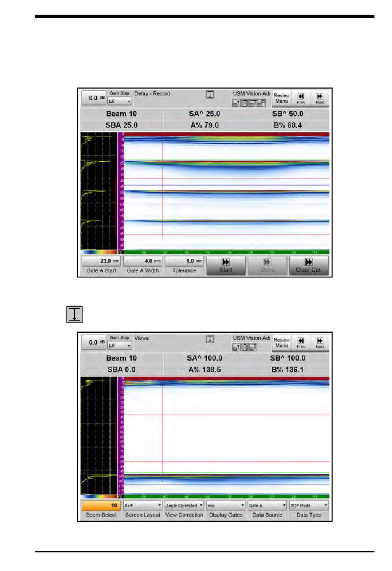The image size is (392, 571).
Task: Click the Start button in Delay - Record screen
Action: tap(226, 265)
